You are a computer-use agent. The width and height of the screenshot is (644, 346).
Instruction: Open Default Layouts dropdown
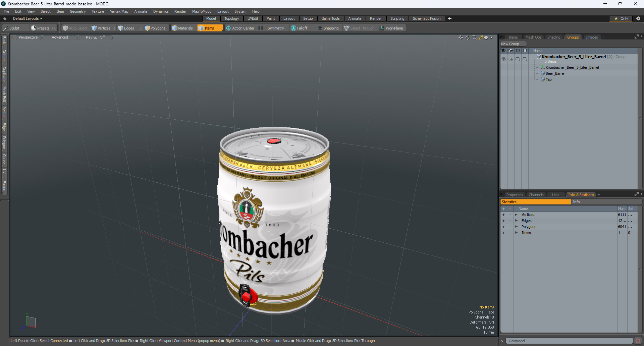(28, 18)
